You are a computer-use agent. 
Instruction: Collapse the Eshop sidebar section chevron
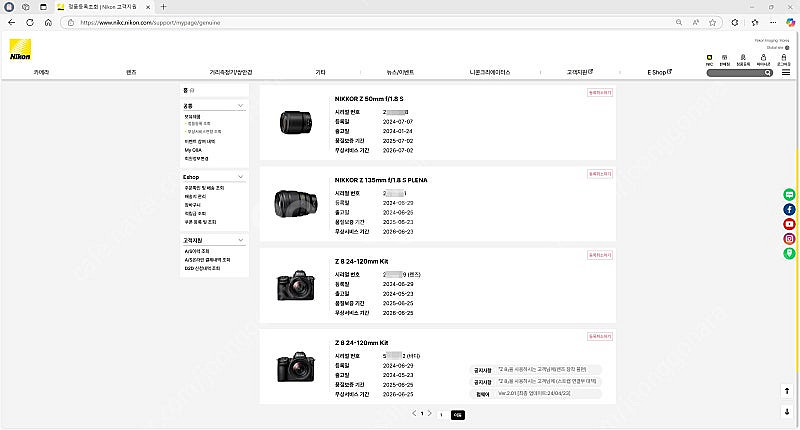(x=240, y=177)
